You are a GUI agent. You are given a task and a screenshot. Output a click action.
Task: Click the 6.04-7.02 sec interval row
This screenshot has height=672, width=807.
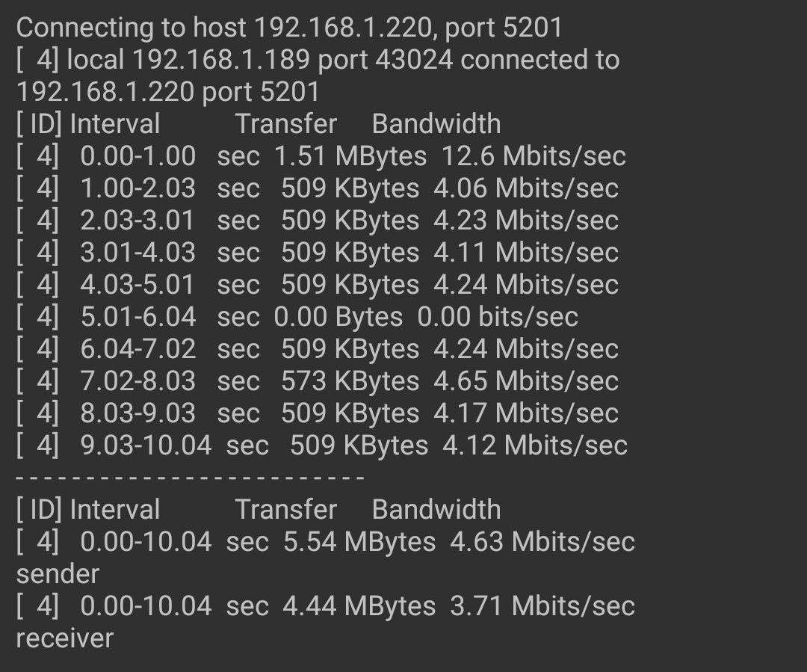point(318,348)
